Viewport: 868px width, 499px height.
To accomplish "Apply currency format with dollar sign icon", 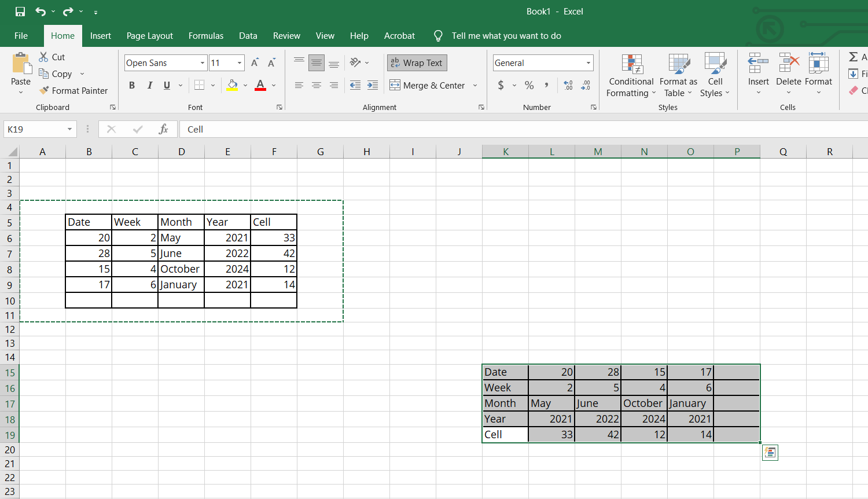I will click(502, 85).
